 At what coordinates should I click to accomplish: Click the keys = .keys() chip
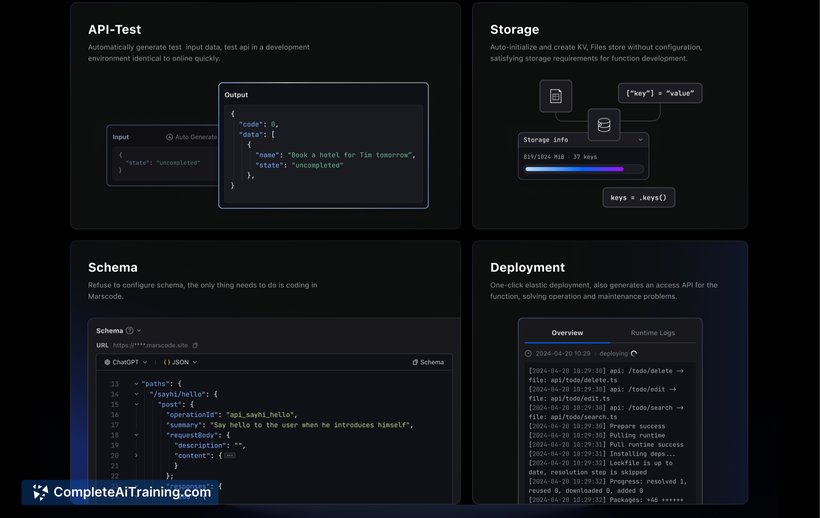pos(638,197)
